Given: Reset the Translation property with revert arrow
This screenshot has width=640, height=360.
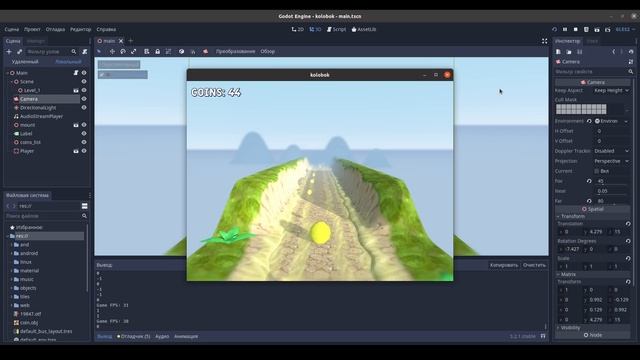Looking at the screenshot, I should 628,224.
